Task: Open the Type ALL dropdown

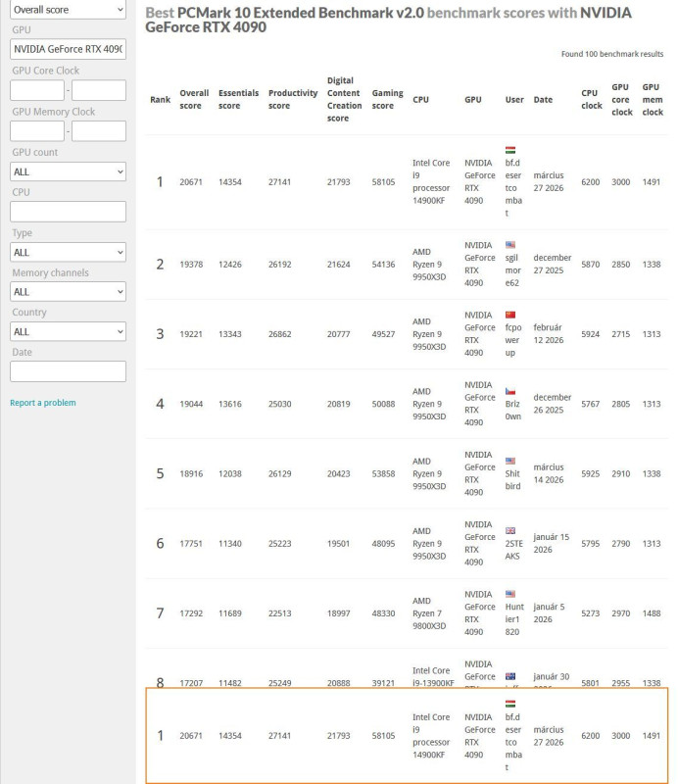Action: [x=68, y=253]
